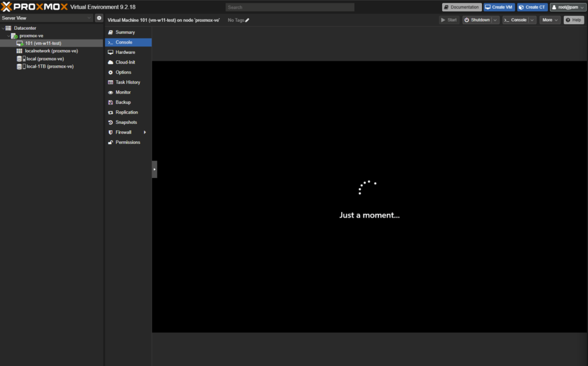Image resolution: width=588 pixels, height=366 pixels.
Task: Click the Monitor eye icon
Action: point(111,92)
